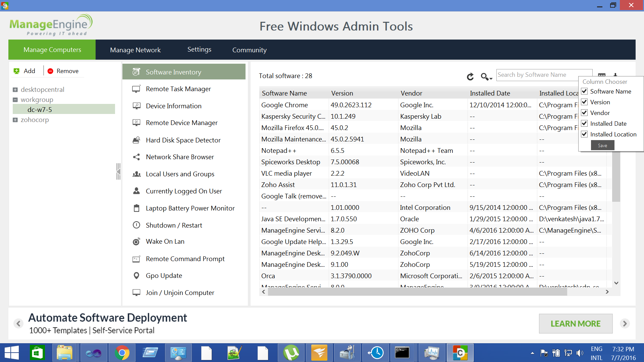Open Gpo Update icon

click(x=136, y=276)
